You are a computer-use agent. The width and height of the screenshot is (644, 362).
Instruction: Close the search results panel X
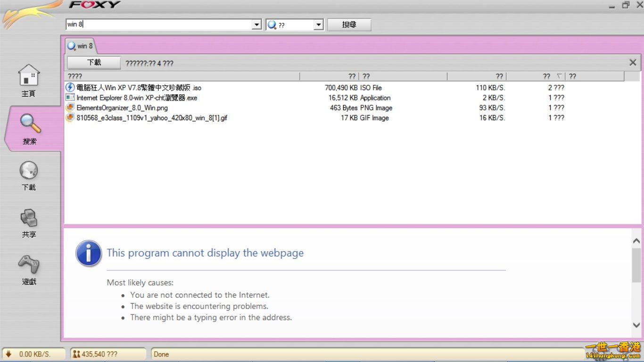pos(633,62)
